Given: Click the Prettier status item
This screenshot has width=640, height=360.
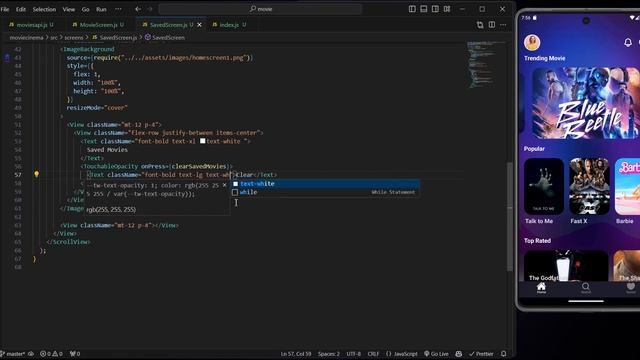Looking at the screenshot, I should click(481, 354).
